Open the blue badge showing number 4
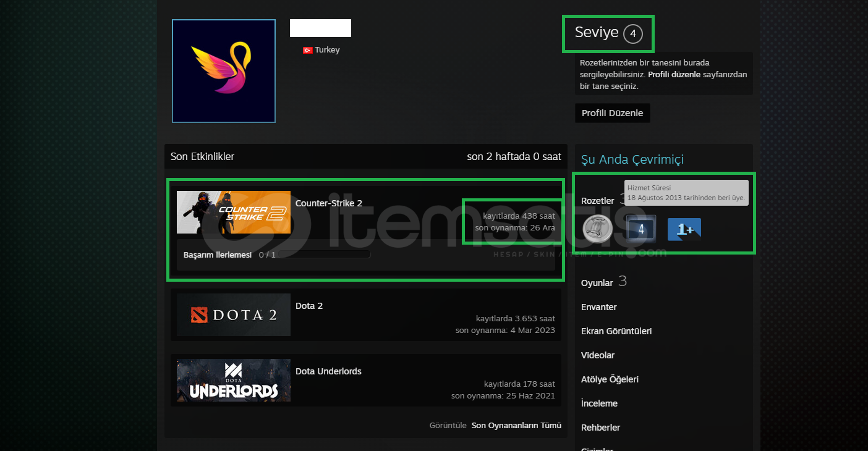This screenshot has width=868, height=451. (x=640, y=229)
